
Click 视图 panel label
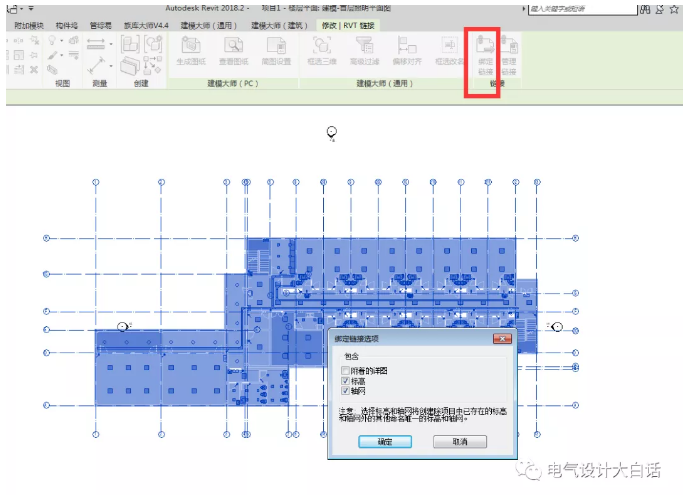point(62,83)
